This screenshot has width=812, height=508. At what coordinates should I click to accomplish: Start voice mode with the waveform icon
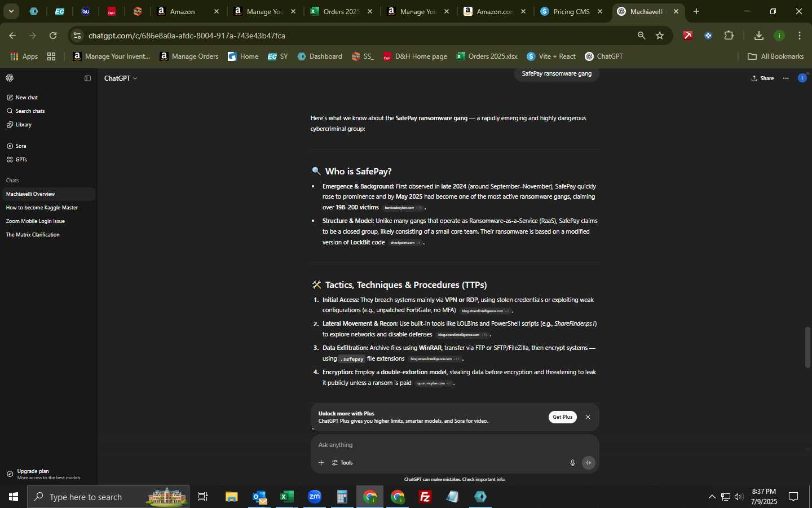pos(588,463)
